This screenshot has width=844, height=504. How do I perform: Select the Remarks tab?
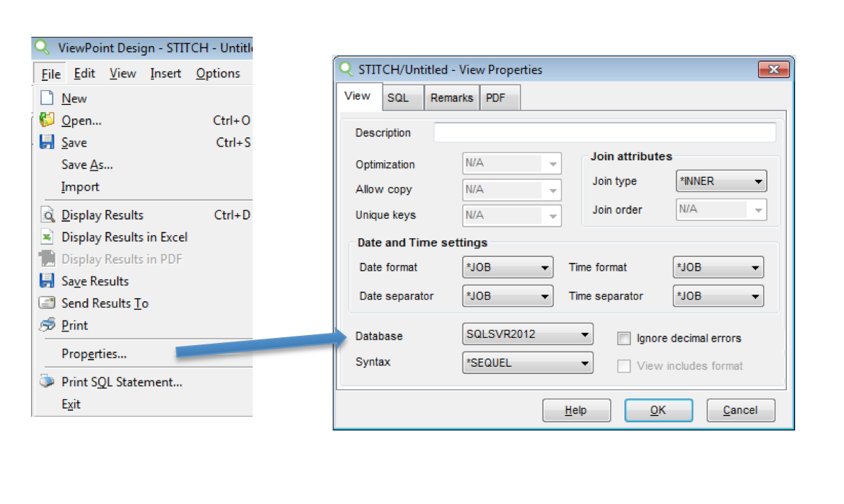point(452,97)
